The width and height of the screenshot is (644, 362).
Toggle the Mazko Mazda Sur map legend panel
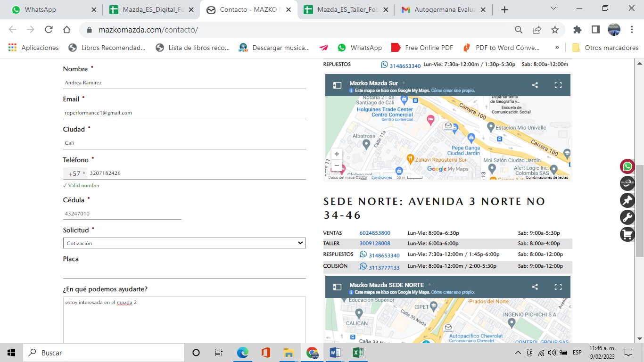(x=337, y=85)
